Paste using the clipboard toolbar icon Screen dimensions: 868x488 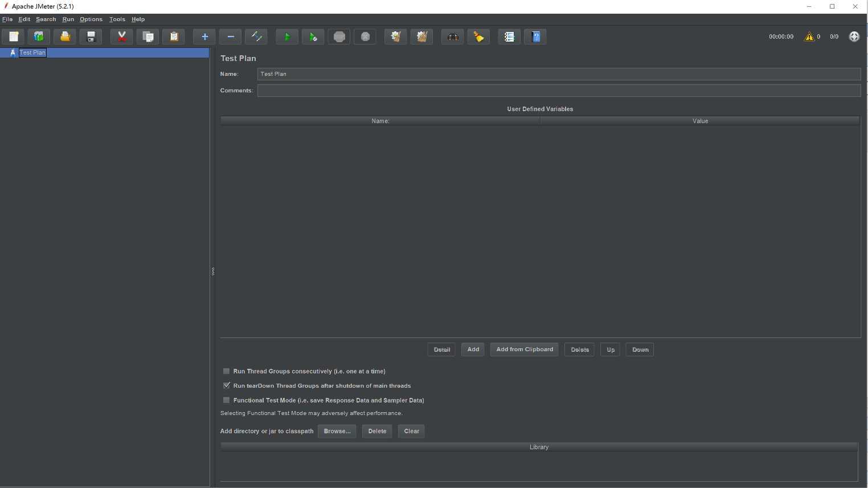(x=174, y=36)
